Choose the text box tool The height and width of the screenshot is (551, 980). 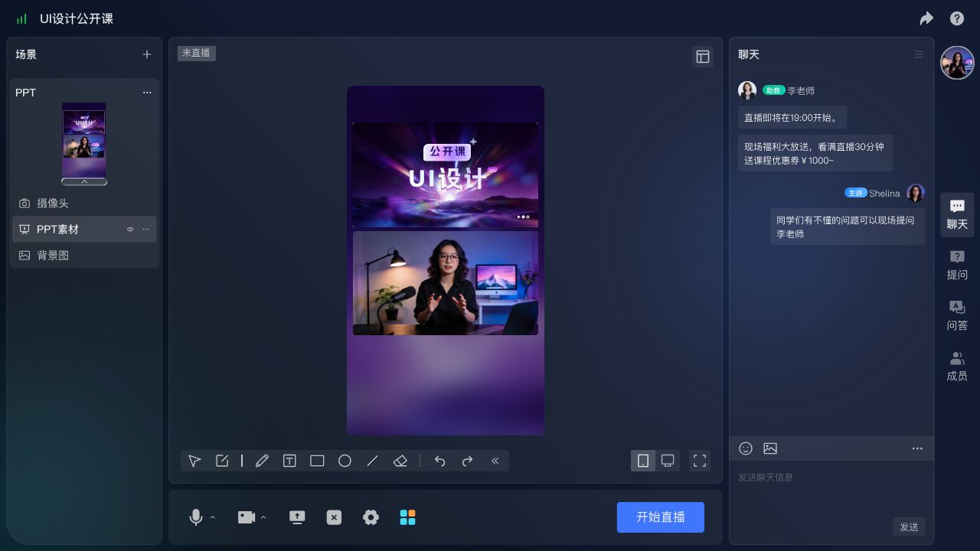[289, 461]
